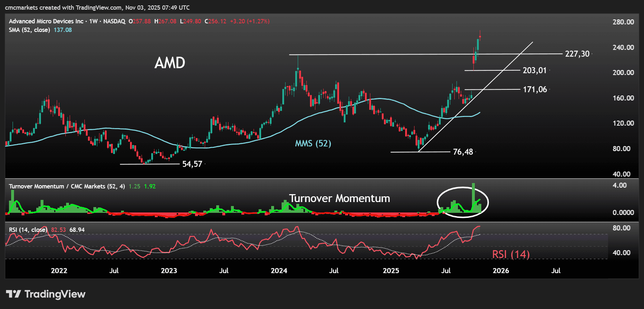Select the 171,06 price level label
644x309 pixels.
click(534, 89)
